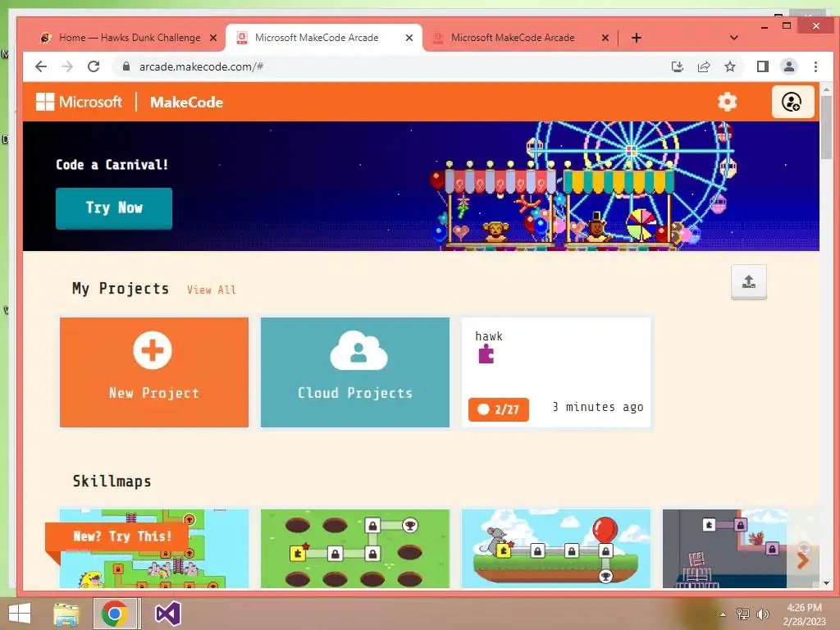Viewport: 840px width, 630px height.
Task: Open the mouse and red balloon skillmap
Action: (556, 549)
